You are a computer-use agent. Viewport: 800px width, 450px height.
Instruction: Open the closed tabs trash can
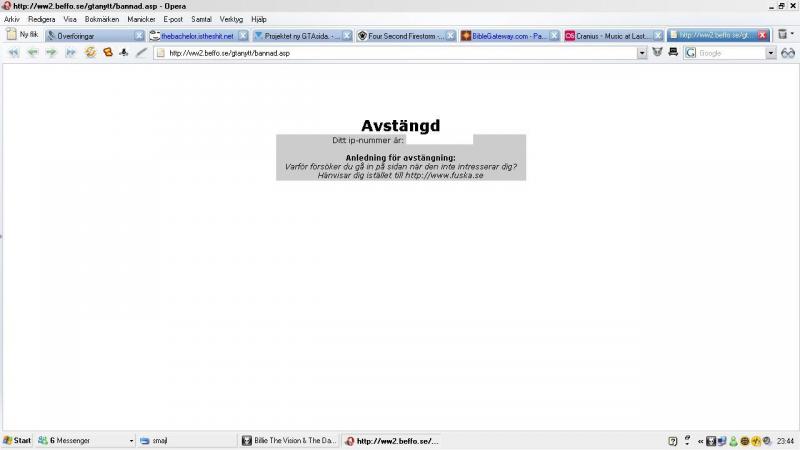coord(783,35)
